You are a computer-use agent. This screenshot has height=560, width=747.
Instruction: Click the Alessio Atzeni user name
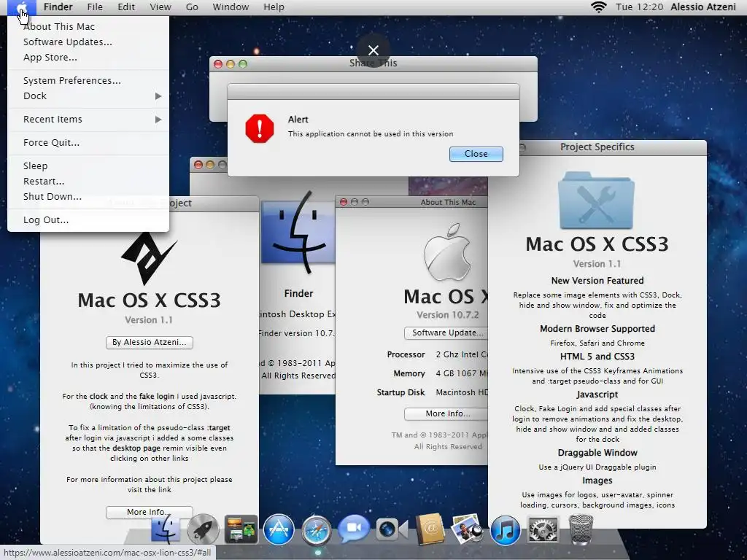[x=703, y=7]
